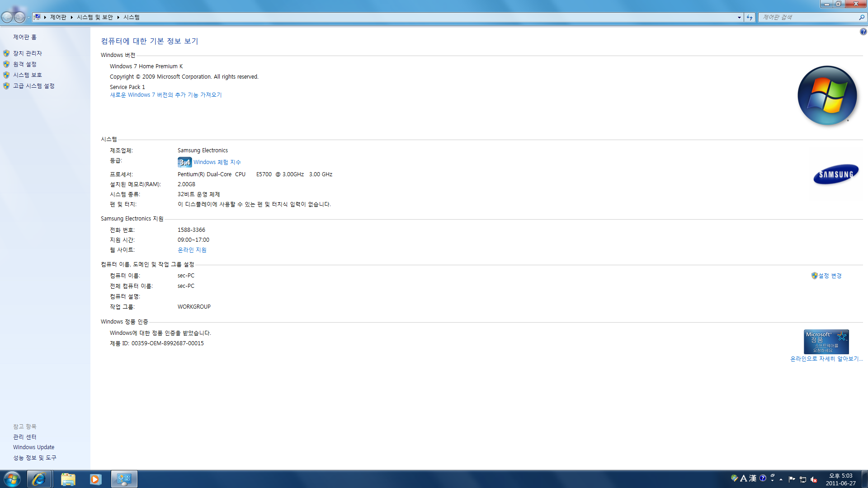The image size is (868, 488).
Task: Open Windows Explorer folder taskbar icon
Action: (68, 479)
